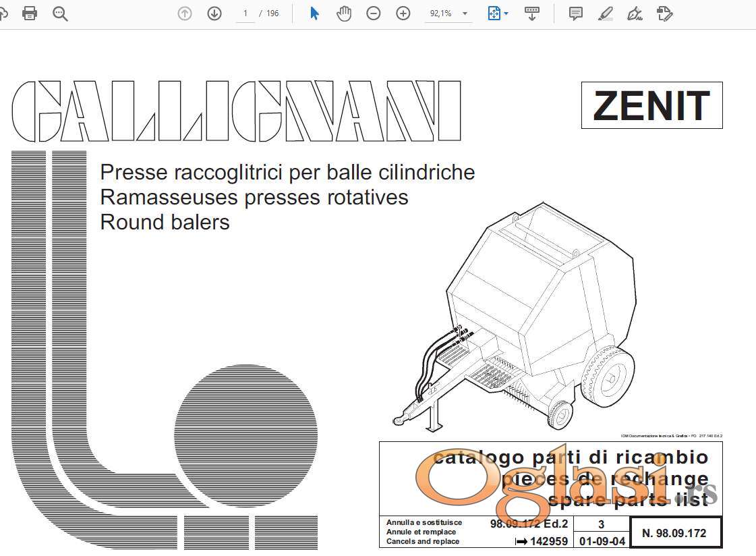
Task: Click 'Cancels and replace' label
Action: [423, 542]
